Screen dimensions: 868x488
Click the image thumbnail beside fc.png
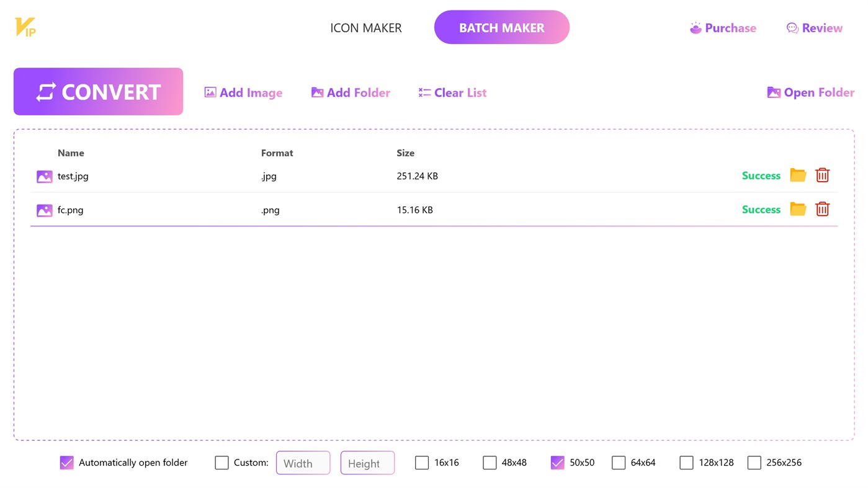pyautogui.click(x=44, y=210)
